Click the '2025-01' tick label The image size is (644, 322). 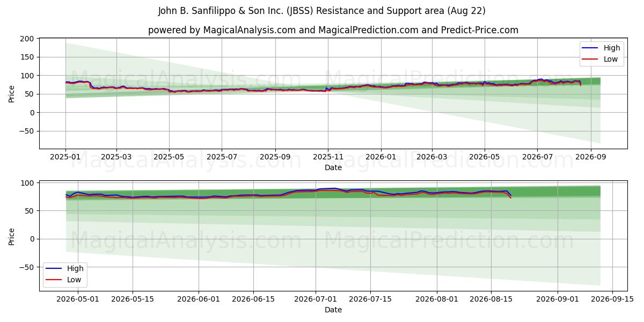65,157
